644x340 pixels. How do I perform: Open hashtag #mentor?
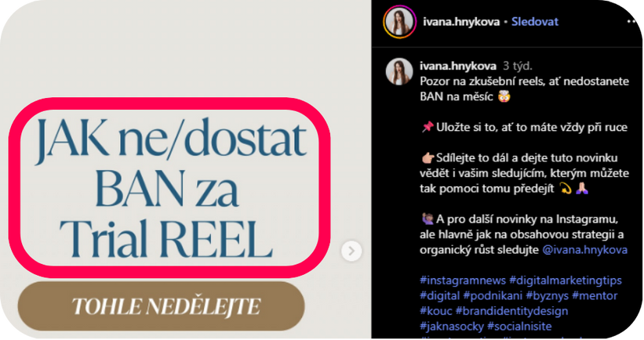pyautogui.click(x=595, y=295)
